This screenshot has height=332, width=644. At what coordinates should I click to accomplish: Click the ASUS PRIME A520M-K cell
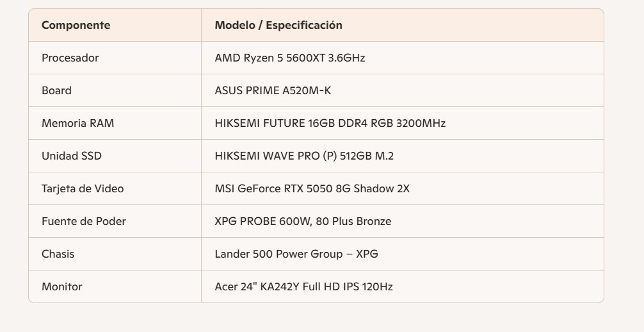(x=273, y=91)
